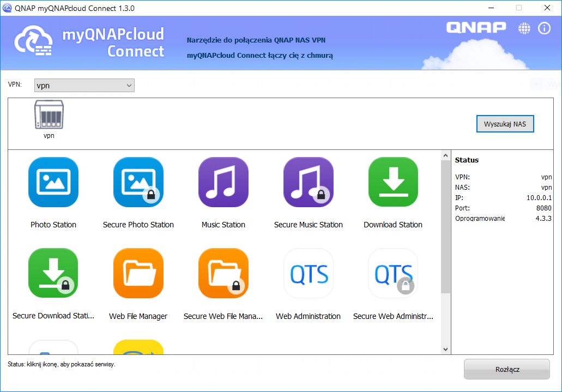Click the vertical scrollbar thumb
The height and width of the screenshot is (392, 562).
445,227
